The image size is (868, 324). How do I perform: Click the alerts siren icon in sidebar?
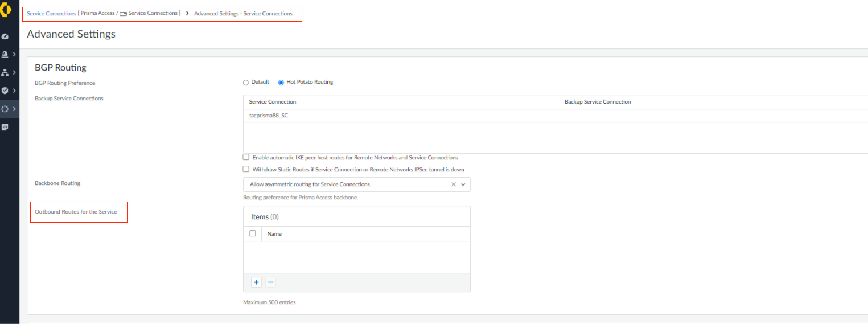5,54
